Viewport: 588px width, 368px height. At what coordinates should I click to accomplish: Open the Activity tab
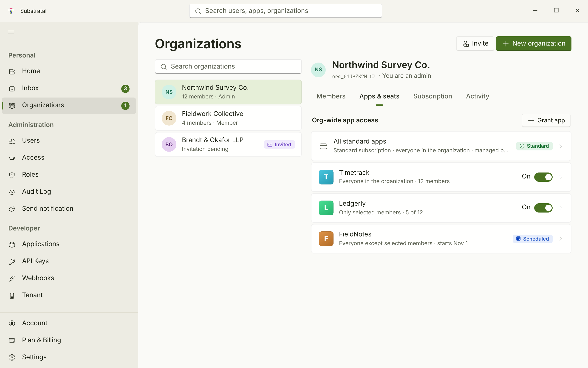[x=478, y=96]
